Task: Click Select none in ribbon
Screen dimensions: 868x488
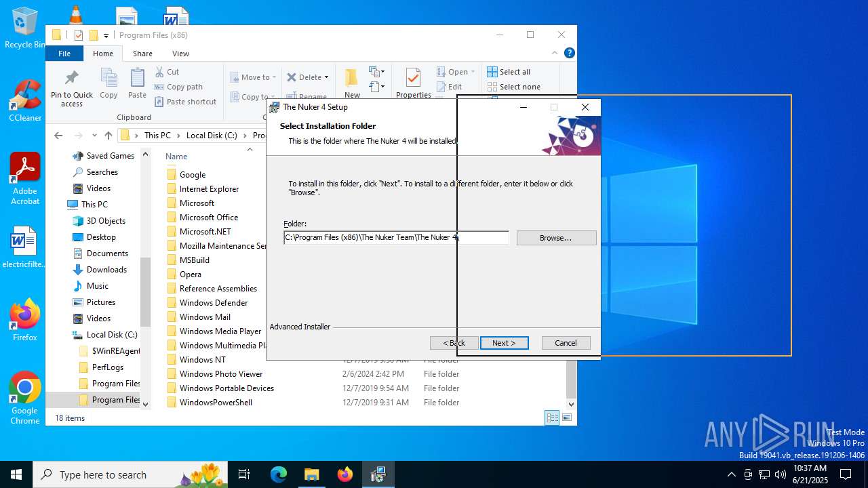Action: tap(513, 87)
